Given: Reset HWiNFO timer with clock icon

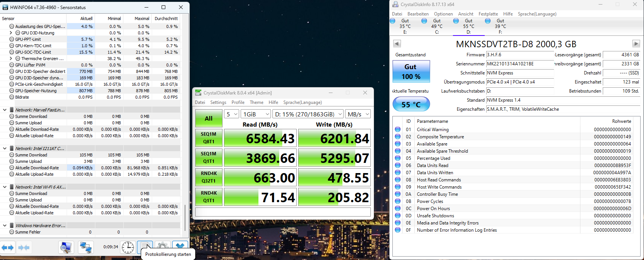Looking at the screenshot, I should [128, 248].
